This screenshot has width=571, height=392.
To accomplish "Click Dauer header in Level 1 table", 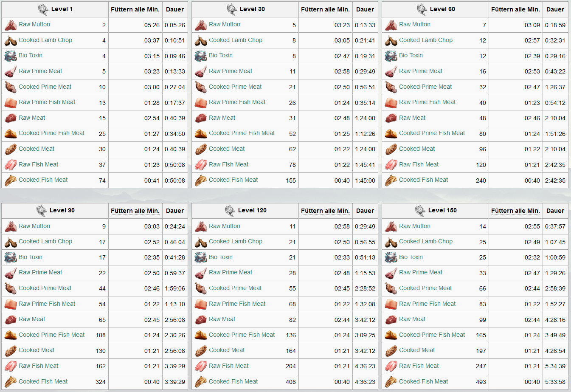I will pos(175,9).
